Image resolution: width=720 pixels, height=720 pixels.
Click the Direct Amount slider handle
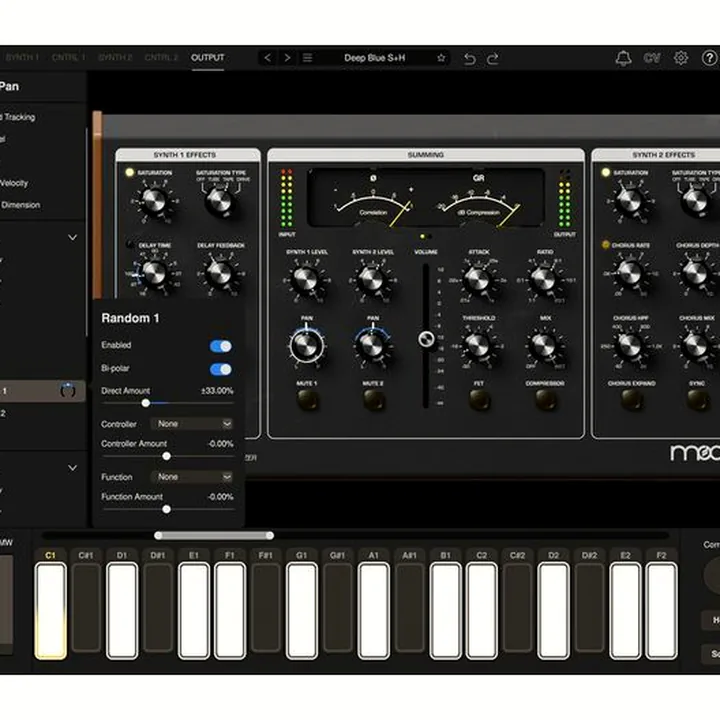coord(146,403)
